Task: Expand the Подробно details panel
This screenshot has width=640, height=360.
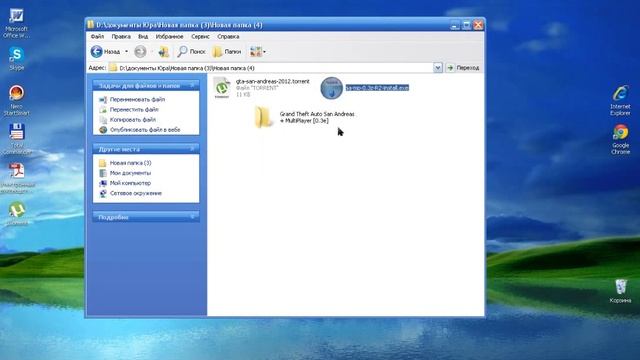Action: pyautogui.click(x=192, y=217)
